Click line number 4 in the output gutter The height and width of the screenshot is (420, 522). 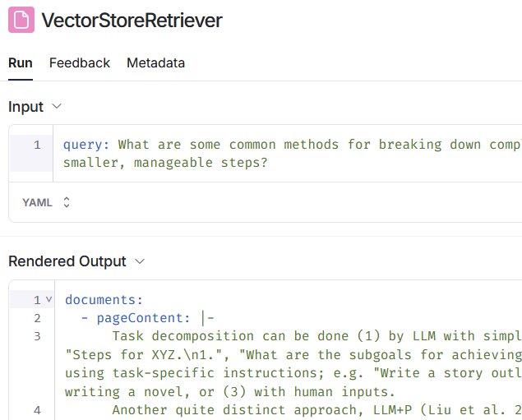pos(37,410)
